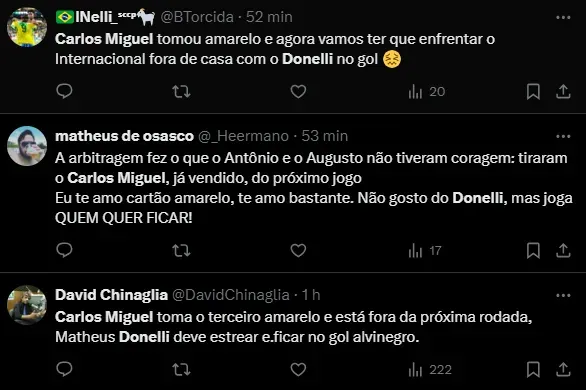The width and height of the screenshot is (586, 390).
Task: View analytics showing 222 views
Action: click(x=430, y=369)
